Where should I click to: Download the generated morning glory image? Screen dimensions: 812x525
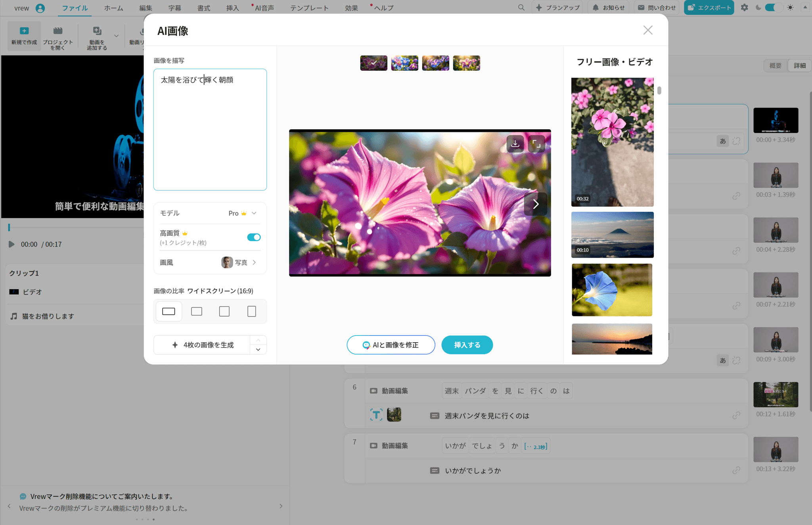click(x=515, y=144)
